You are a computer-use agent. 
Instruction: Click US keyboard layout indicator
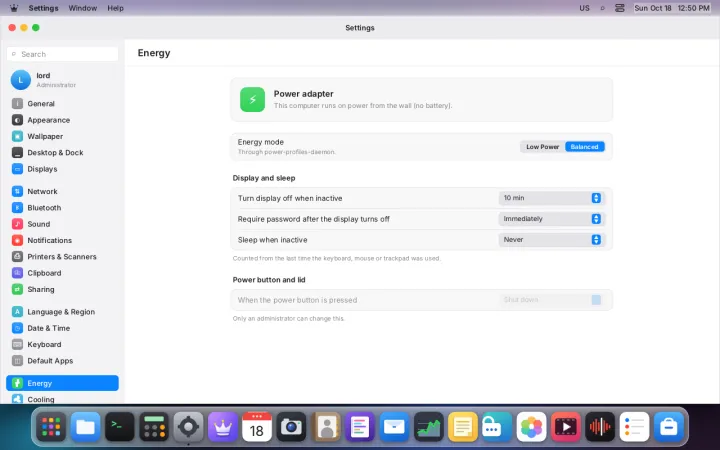[584, 8]
